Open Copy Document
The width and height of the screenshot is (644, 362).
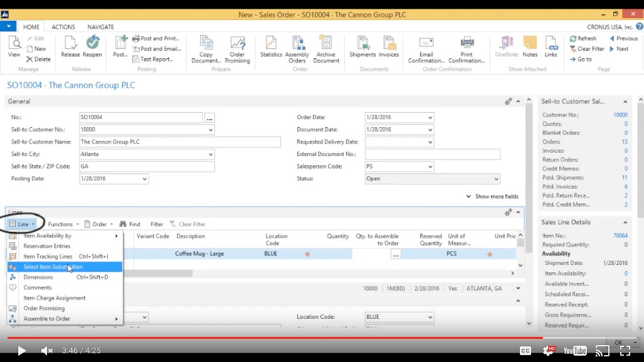(x=206, y=49)
